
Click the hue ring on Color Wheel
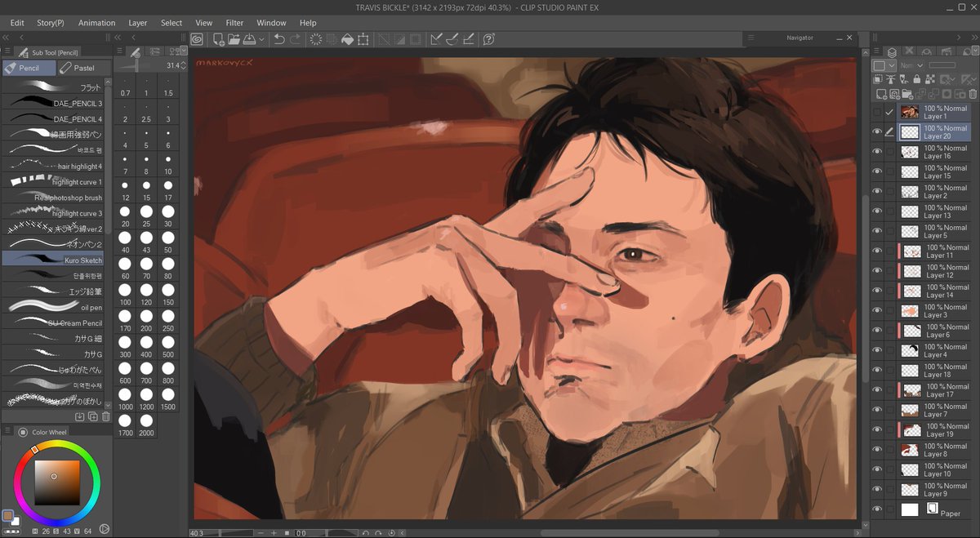point(57,444)
